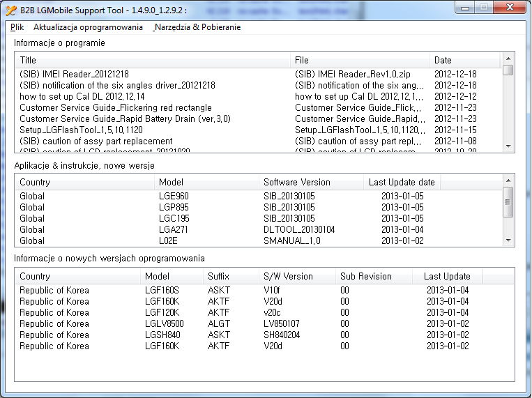532x398 pixels.
Task: Select Setup_LGFlashTool_1.5.10.1120 row
Action: [258, 130]
